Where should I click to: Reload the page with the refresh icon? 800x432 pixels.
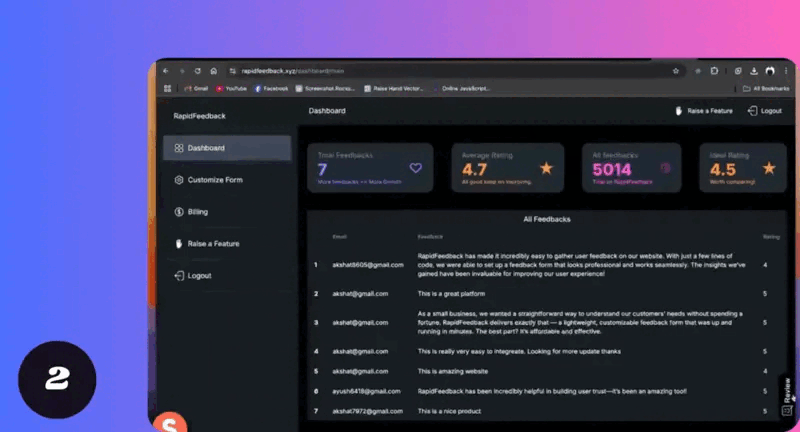coord(197,71)
